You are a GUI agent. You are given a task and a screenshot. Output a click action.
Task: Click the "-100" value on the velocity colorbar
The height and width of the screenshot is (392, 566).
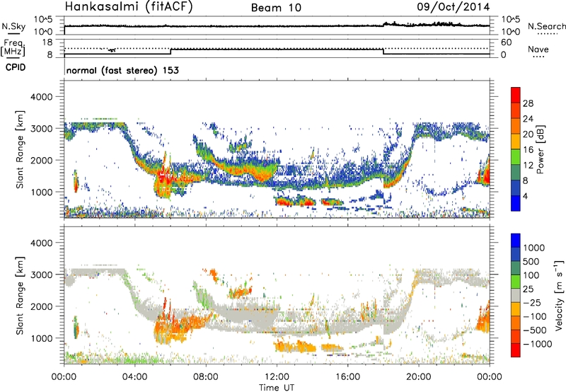pyautogui.click(x=535, y=316)
